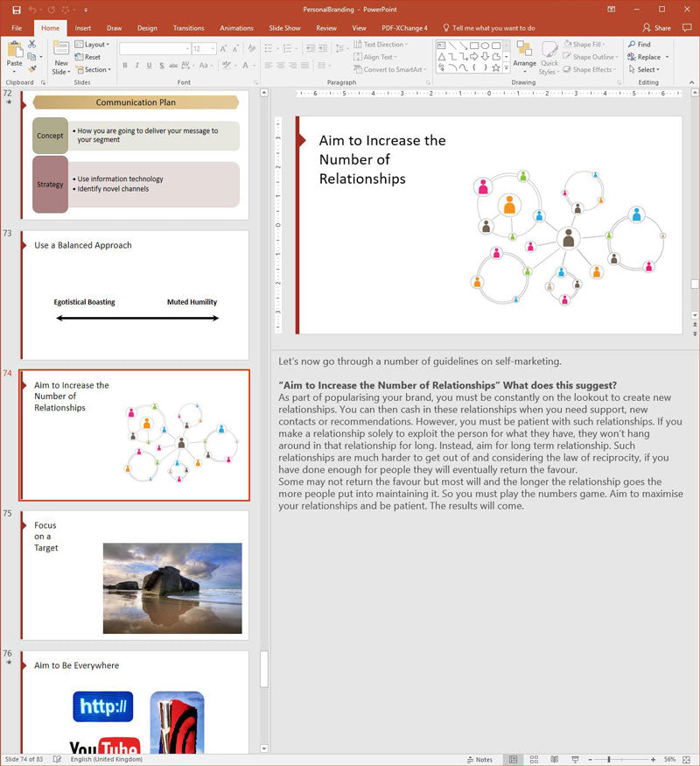
Task: Toggle Center paragraph alignment
Action: (281, 65)
